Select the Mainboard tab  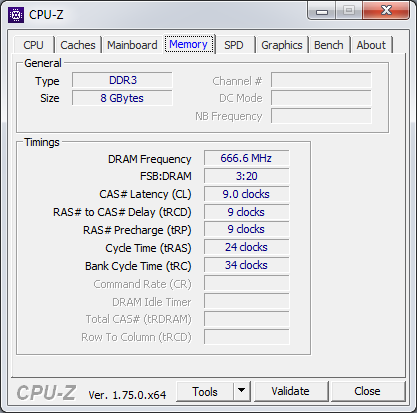(x=132, y=45)
